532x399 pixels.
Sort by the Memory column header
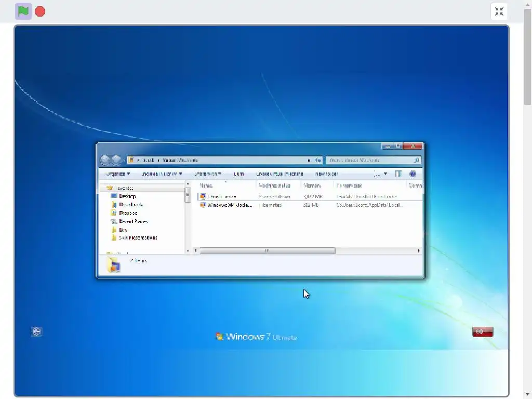coord(312,185)
